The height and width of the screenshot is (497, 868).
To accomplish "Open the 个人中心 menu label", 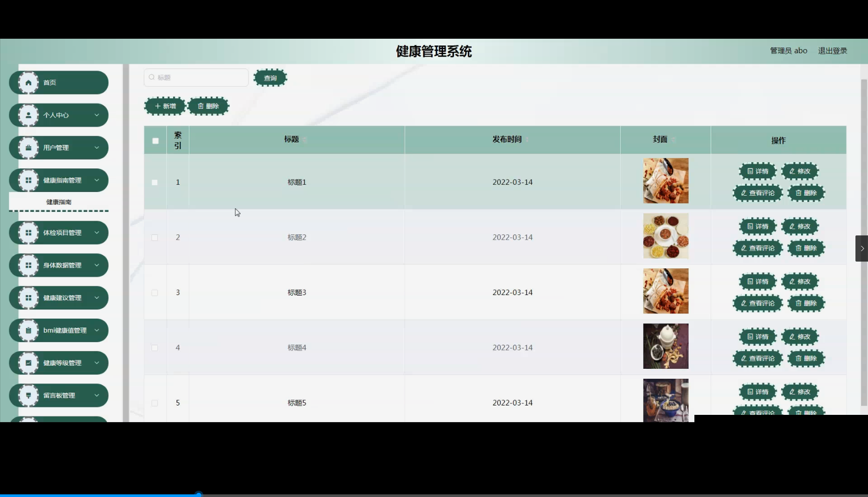I will (56, 115).
